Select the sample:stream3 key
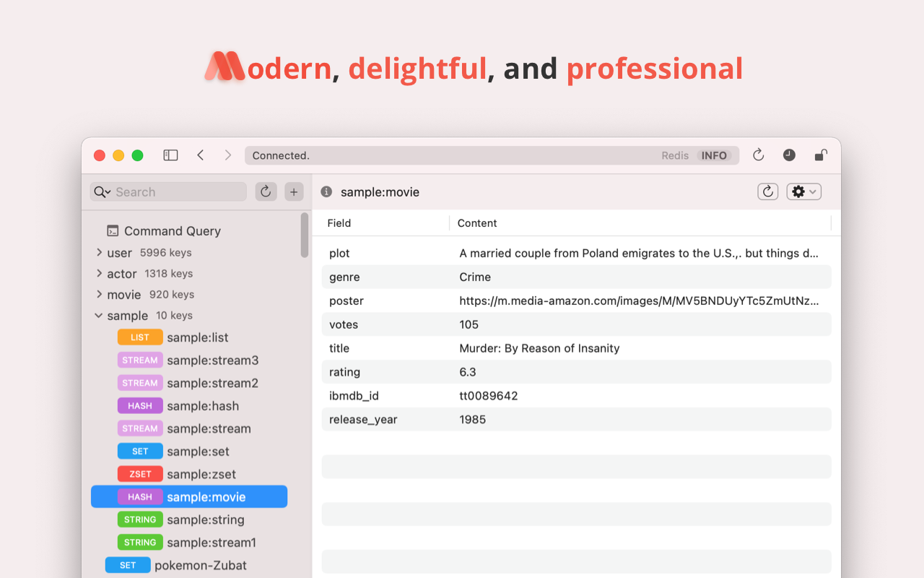The width and height of the screenshot is (924, 578). point(189,361)
